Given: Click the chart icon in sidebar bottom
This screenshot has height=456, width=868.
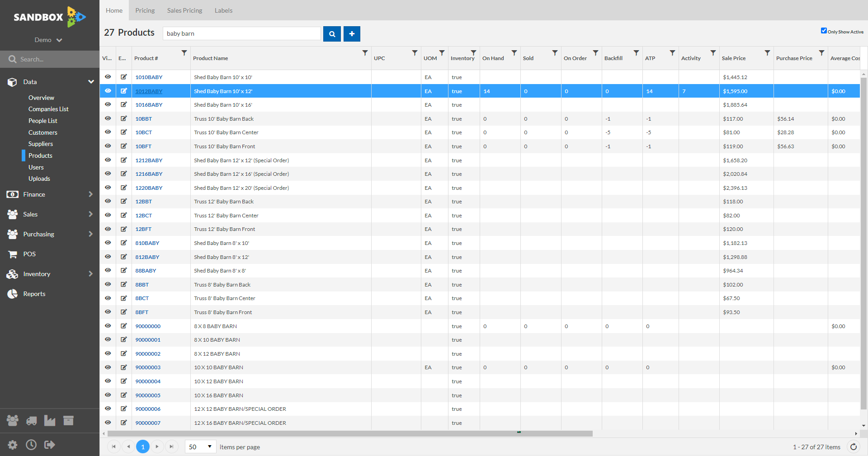Looking at the screenshot, I should click(x=50, y=421).
